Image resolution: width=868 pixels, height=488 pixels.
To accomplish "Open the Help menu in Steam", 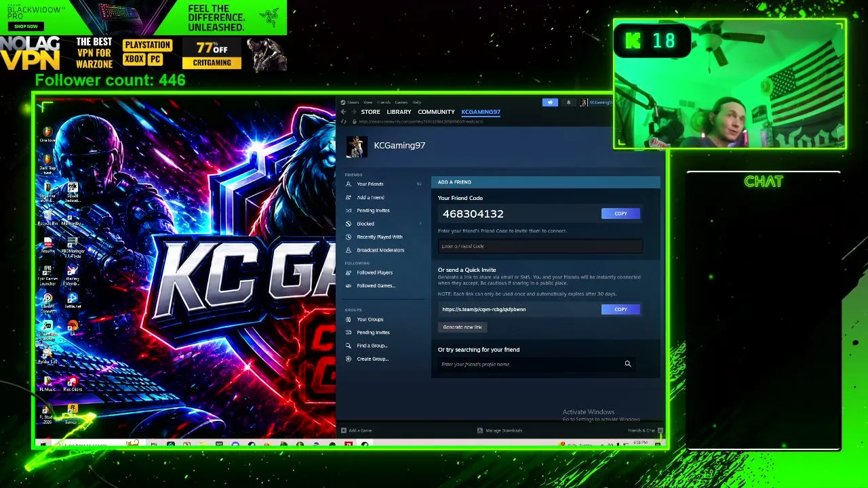I will (x=417, y=102).
